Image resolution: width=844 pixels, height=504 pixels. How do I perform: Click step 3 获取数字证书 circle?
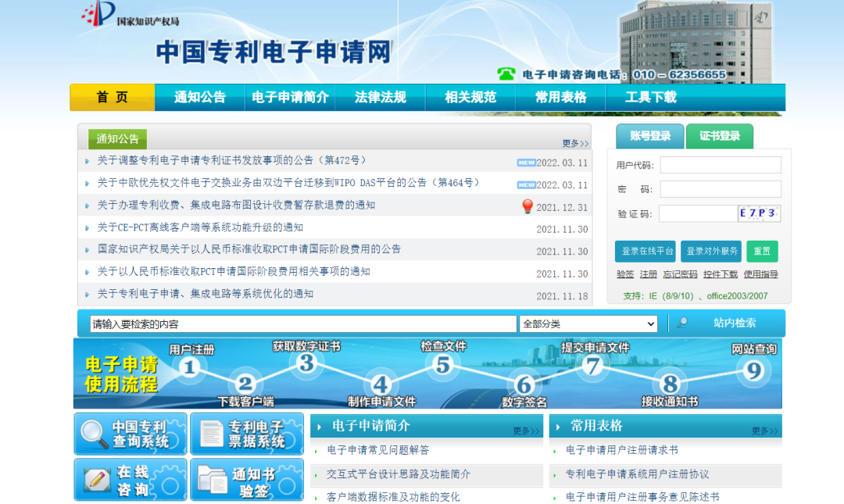point(306,363)
